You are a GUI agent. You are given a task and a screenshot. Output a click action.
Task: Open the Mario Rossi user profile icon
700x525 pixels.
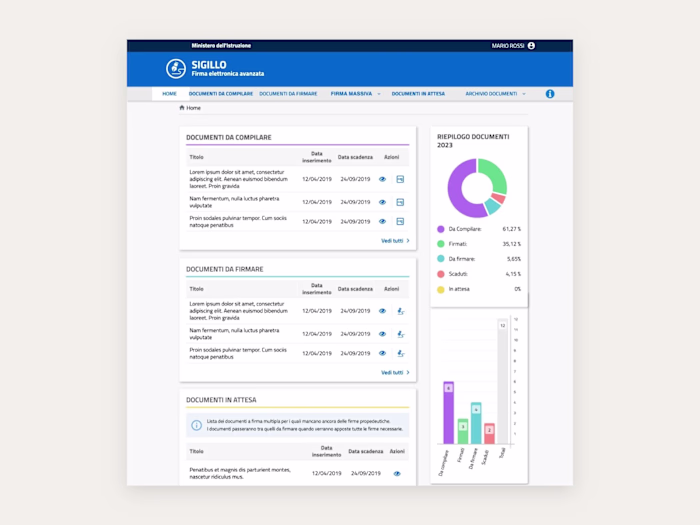(531, 46)
